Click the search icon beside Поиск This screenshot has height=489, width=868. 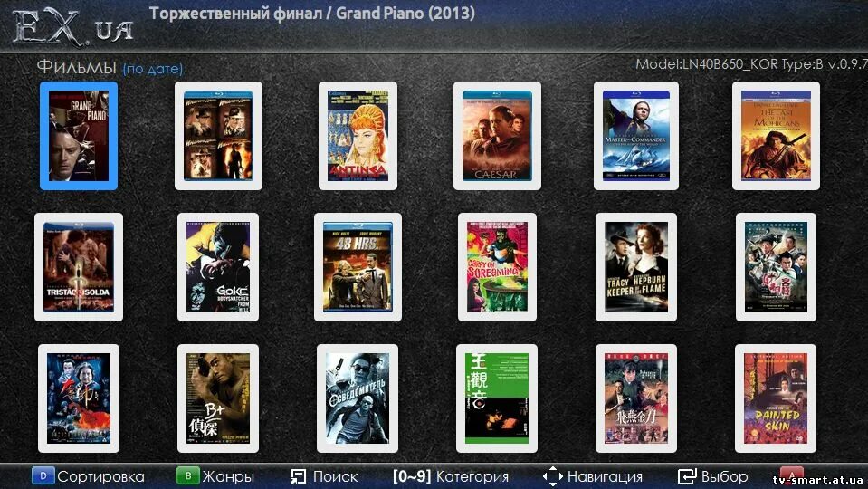[x=299, y=476]
